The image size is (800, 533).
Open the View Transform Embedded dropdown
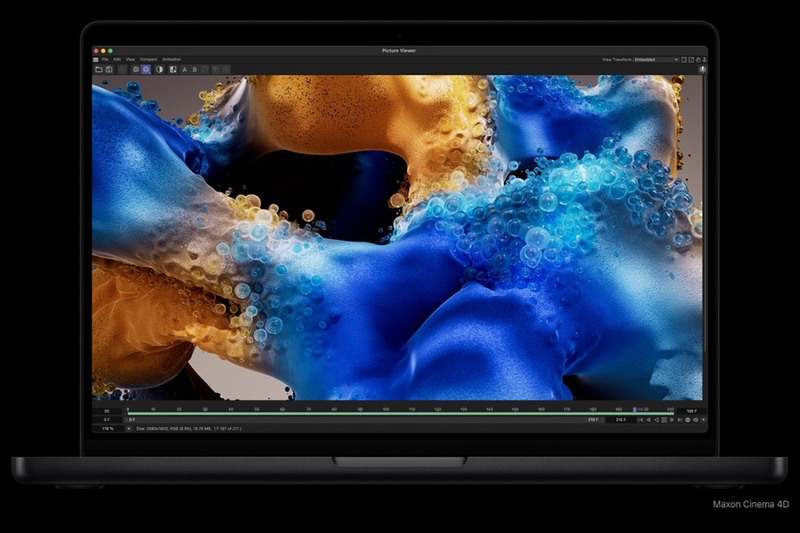tap(657, 60)
